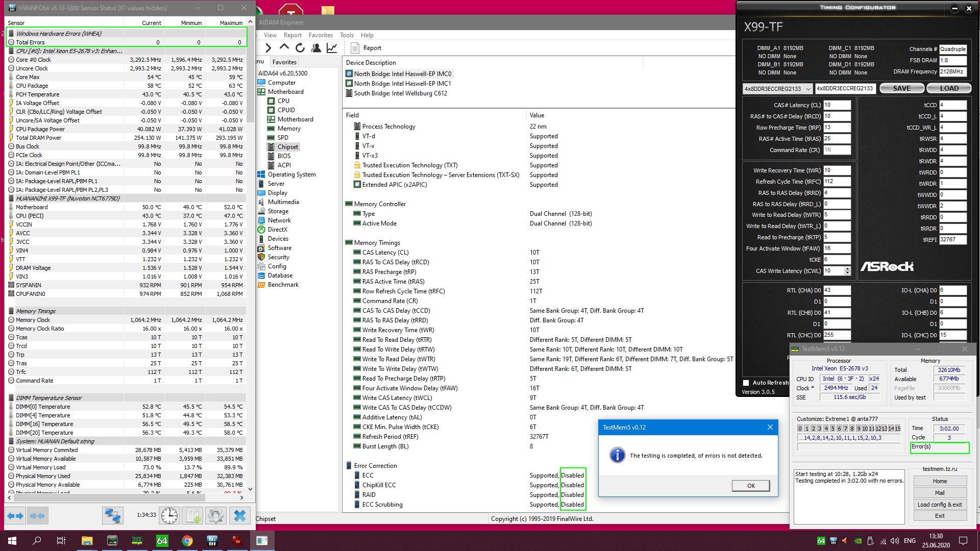Open Chrome from the Windows taskbar
The width and height of the screenshot is (980, 551).
click(187, 541)
